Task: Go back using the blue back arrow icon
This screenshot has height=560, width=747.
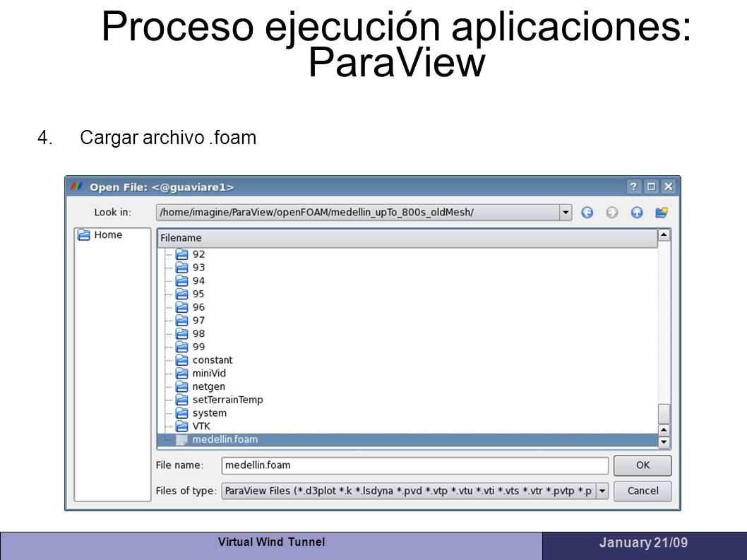Action: click(x=587, y=213)
